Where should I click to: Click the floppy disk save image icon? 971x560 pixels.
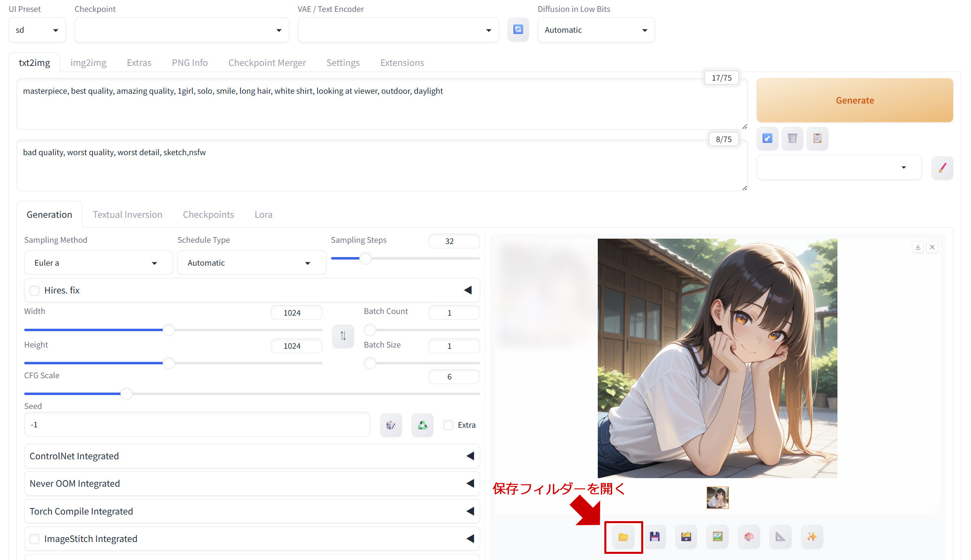[655, 537]
